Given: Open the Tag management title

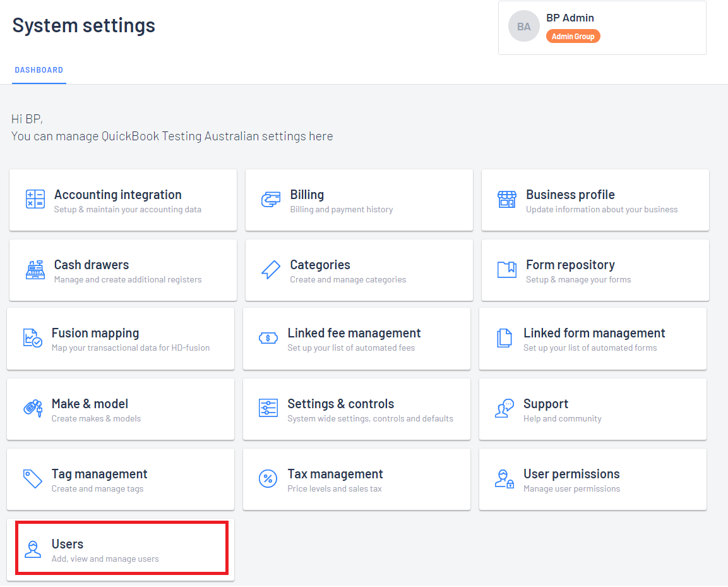Looking at the screenshot, I should click(x=99, y=474).
